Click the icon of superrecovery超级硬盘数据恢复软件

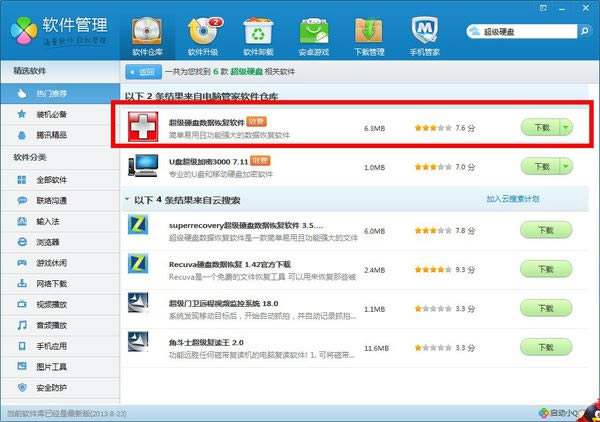pyautogui.click(x=138, y=224)
